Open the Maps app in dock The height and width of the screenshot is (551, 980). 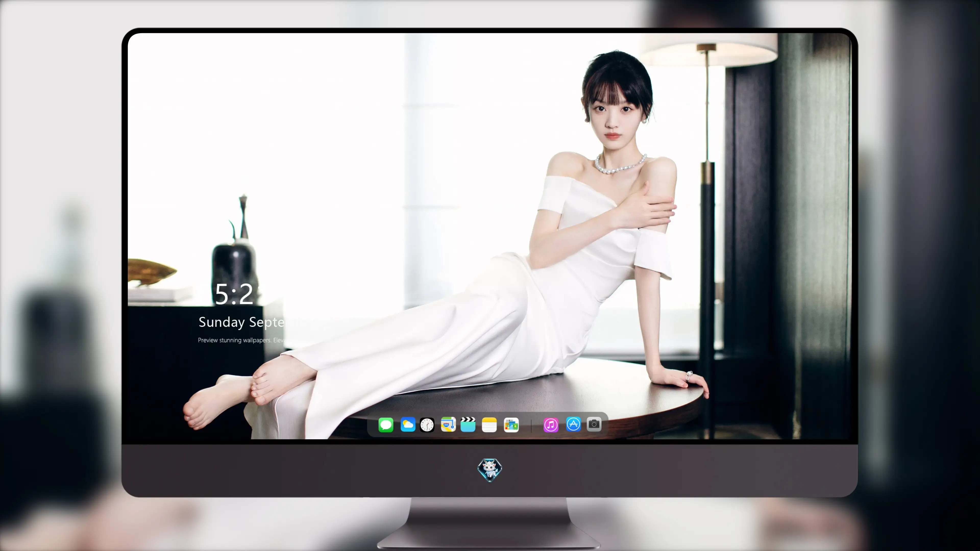pyautogui.click(x=448, y=424)
